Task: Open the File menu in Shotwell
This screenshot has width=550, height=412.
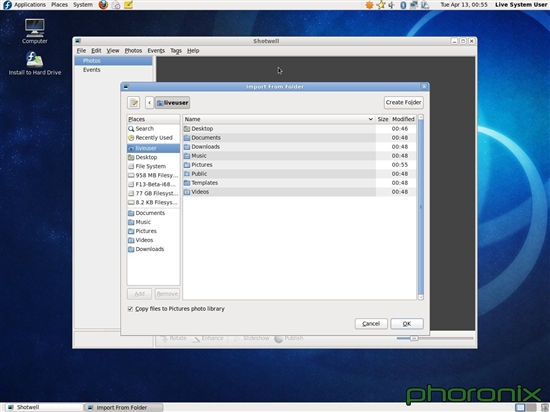Action: tap(81, 51)
